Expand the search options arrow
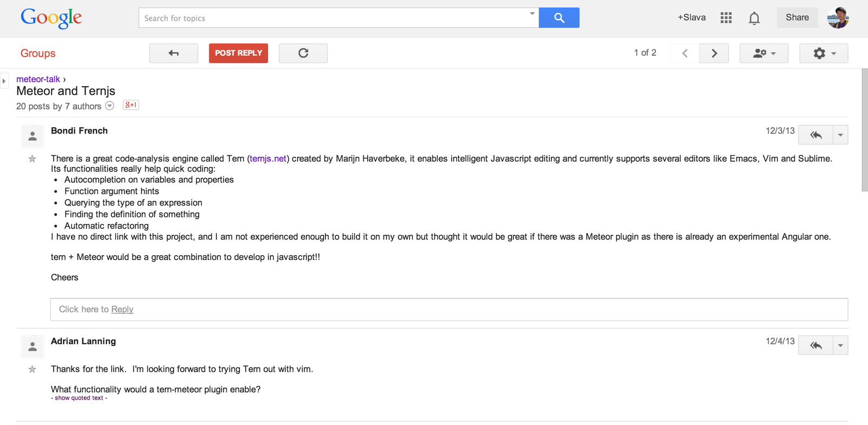The image size is (868, 425). click(532, 14)
